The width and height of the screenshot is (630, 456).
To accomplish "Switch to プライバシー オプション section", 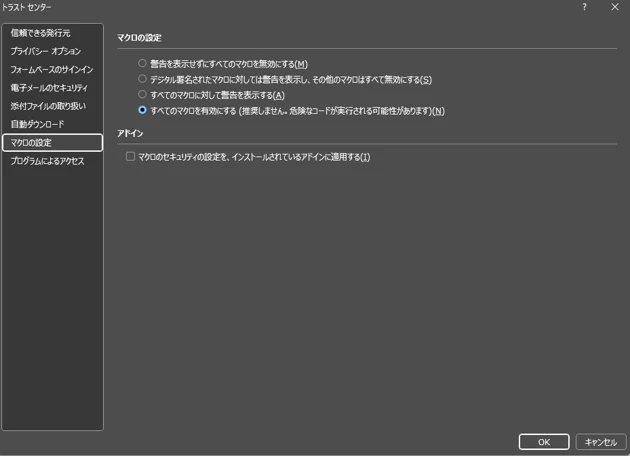I will [52, 51].
